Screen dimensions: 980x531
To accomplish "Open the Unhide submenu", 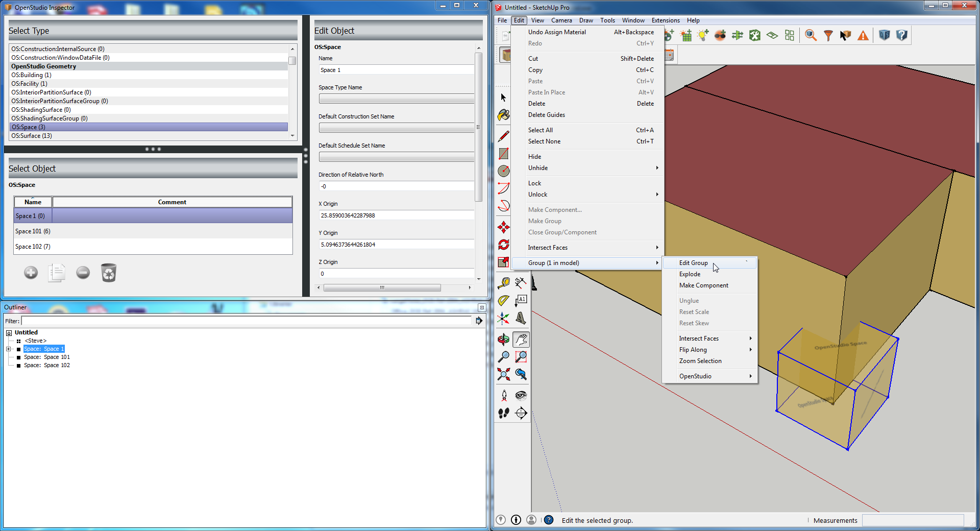I will point(594,168).
